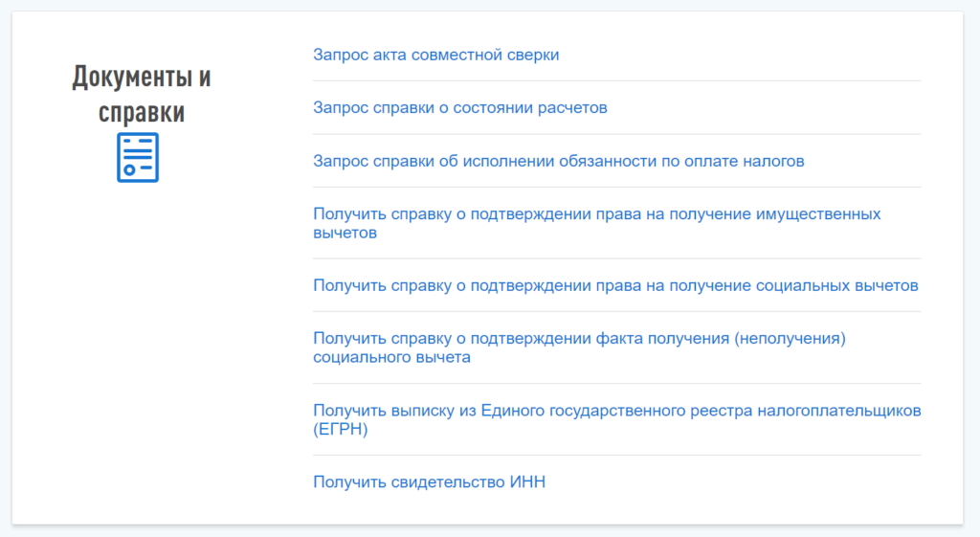Request справка об исполнении обязанности по оплате налогов
This screenshot has height=537, width=980.
click(558, 161)
